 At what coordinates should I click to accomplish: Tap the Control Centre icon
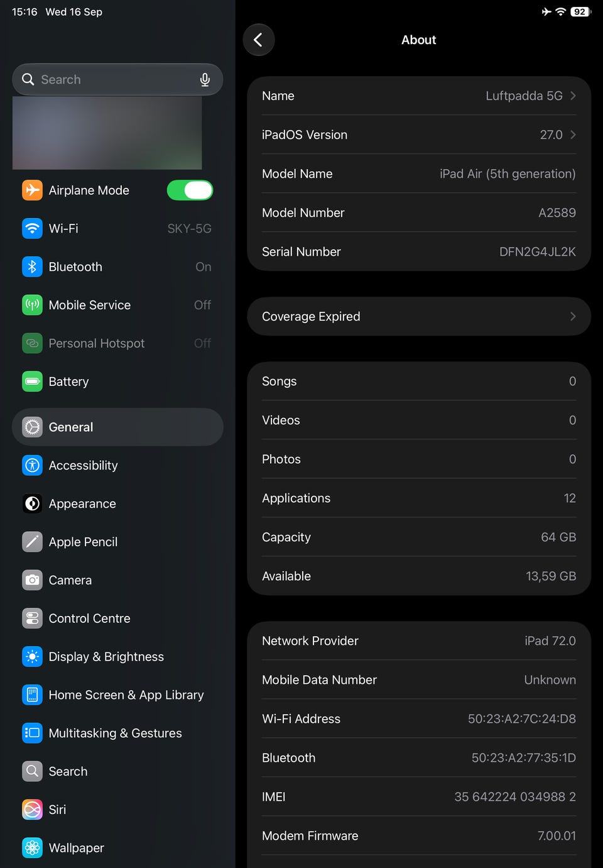click(32, 618)
